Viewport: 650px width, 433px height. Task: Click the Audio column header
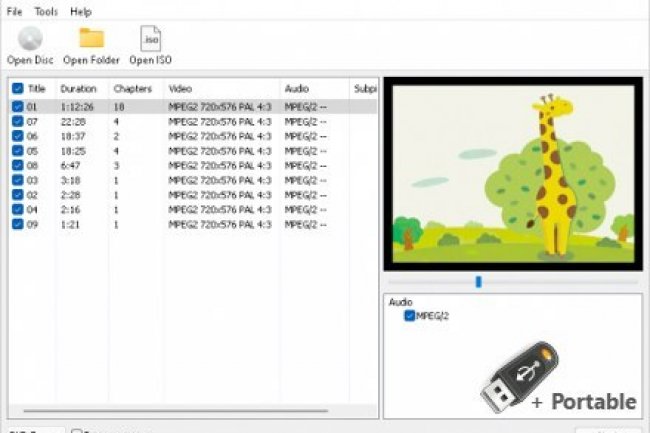(x=296, y=89)
